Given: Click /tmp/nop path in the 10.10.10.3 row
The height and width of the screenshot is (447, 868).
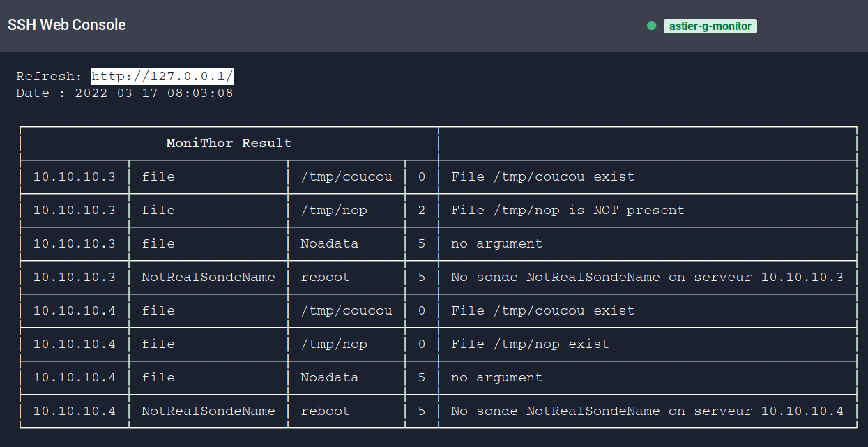Looking at the screenshot, I should coord(333,210).
